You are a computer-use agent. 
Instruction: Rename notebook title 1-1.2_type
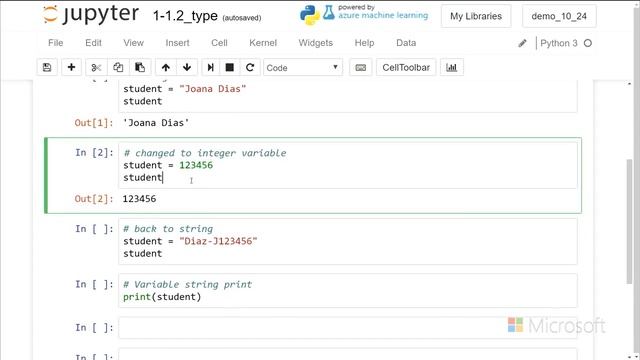[x=185, y=16]
